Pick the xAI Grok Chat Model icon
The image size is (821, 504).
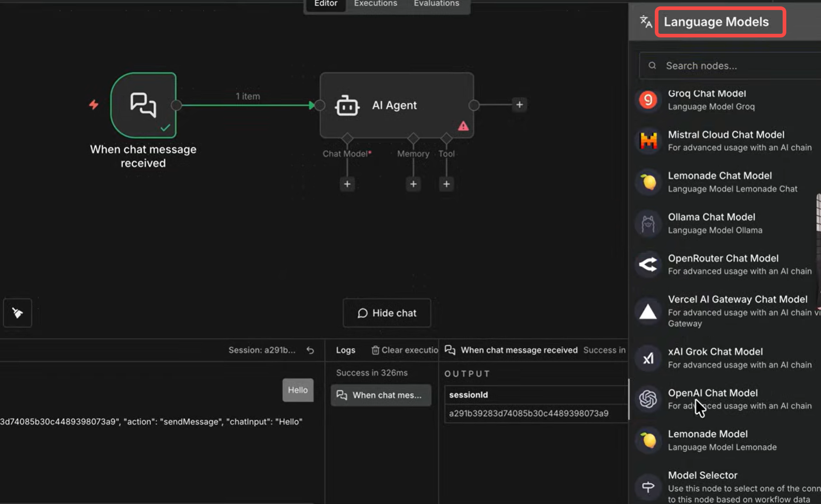coord(648,358)
